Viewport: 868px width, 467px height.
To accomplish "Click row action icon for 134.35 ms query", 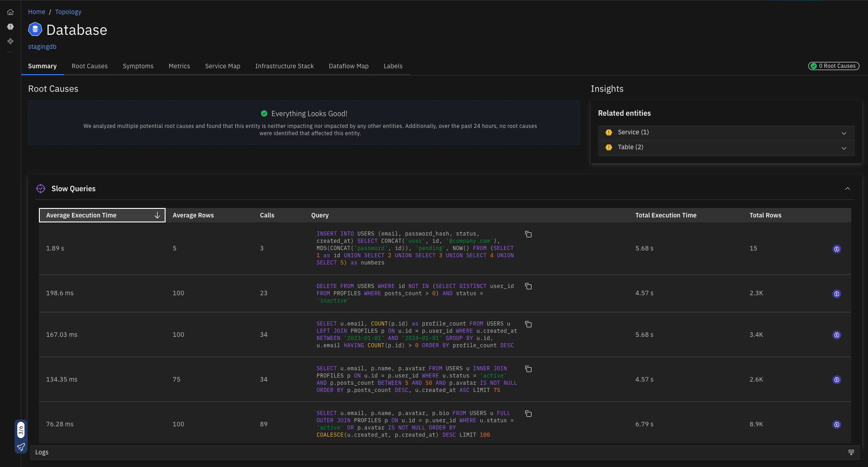I will [836, 380].
